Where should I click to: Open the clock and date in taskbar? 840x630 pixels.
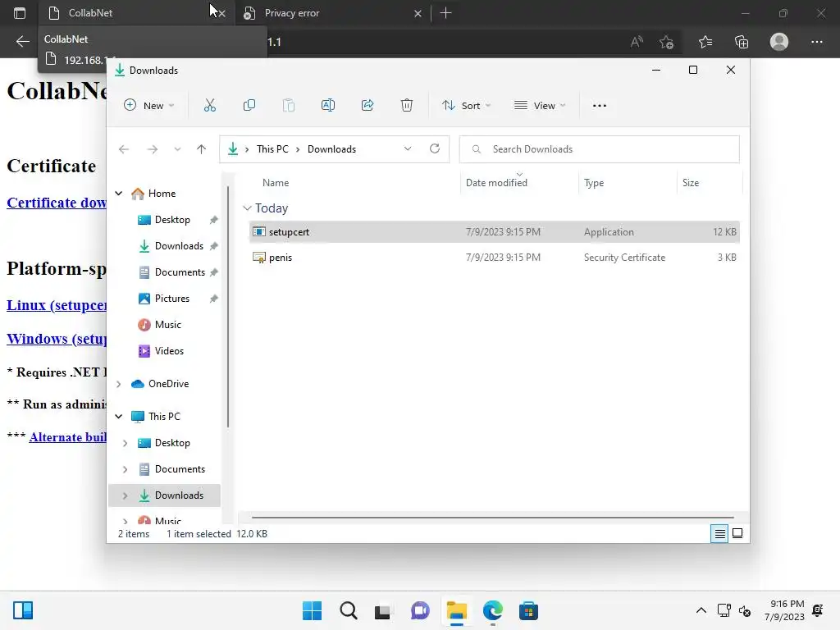[x=783, y=610]
